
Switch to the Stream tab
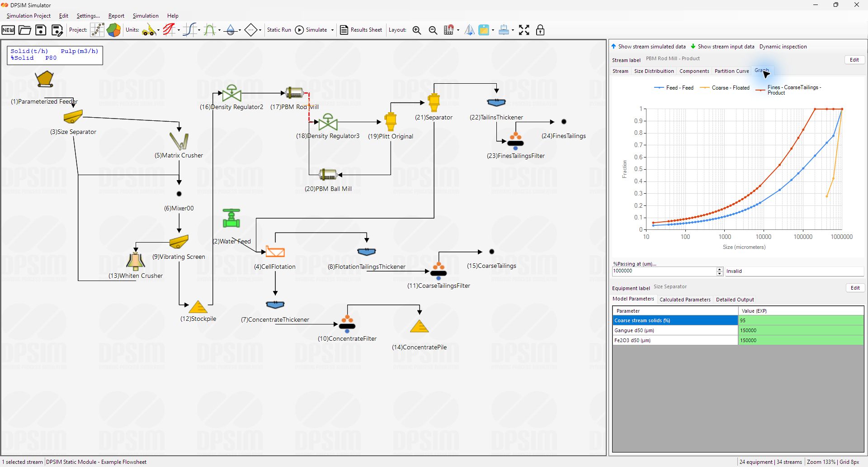620,71
